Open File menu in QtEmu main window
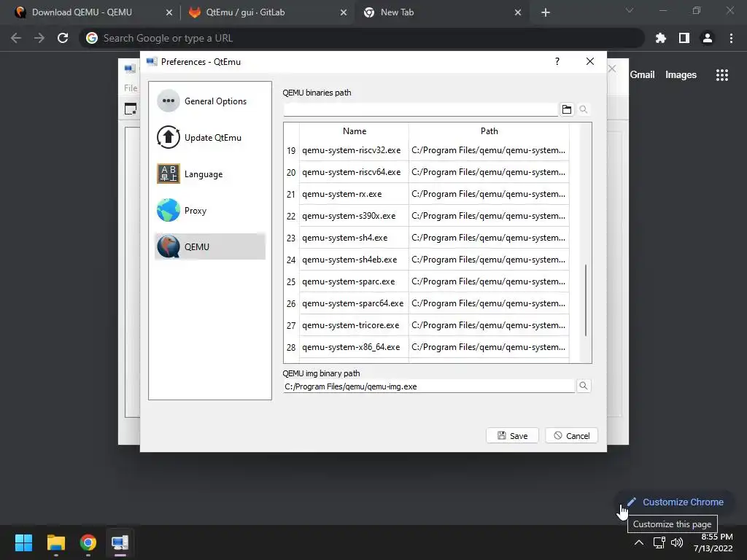Viewport: 747px width, 560px height. click(131, 87)
